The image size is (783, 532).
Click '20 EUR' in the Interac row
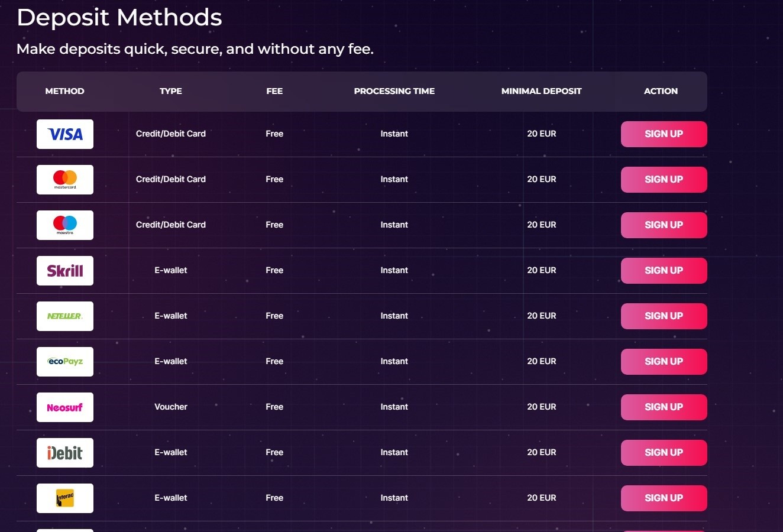[542, 498]
